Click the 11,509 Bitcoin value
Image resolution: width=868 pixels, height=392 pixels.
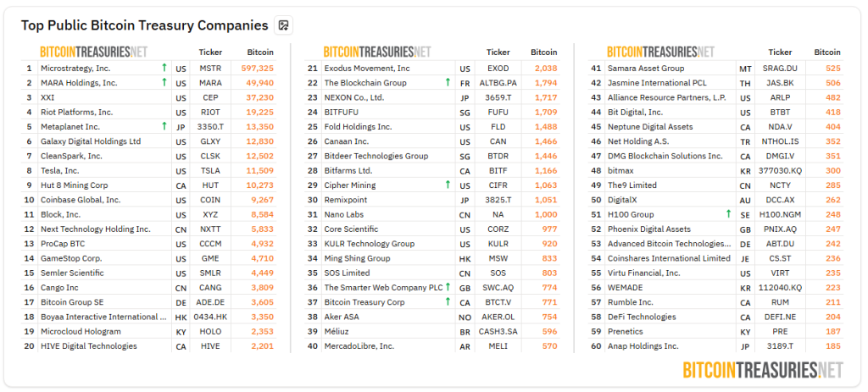pos(259,170)
